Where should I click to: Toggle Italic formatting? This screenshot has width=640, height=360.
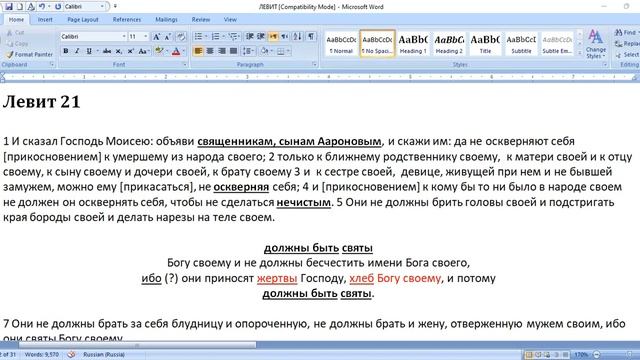tap(77, 51)
